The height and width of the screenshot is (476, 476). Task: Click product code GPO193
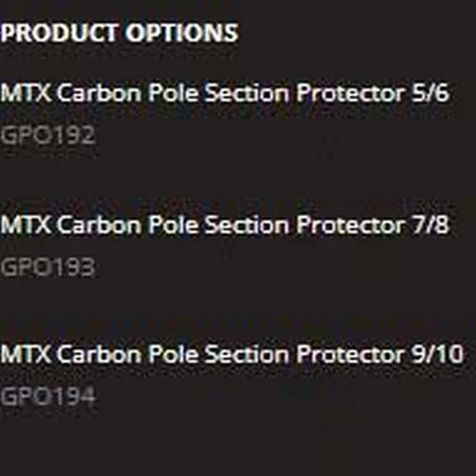[x=48, y=268]
